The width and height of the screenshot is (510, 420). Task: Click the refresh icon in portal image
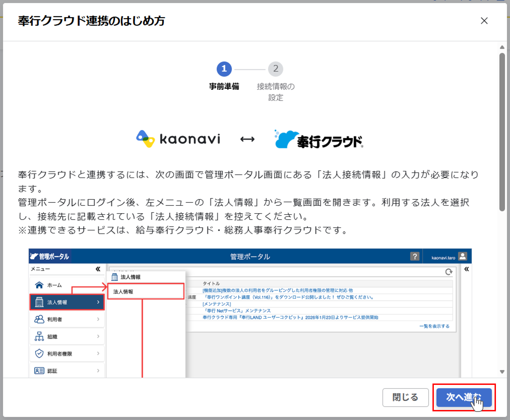pyautogui.click(x=449, y=272)
